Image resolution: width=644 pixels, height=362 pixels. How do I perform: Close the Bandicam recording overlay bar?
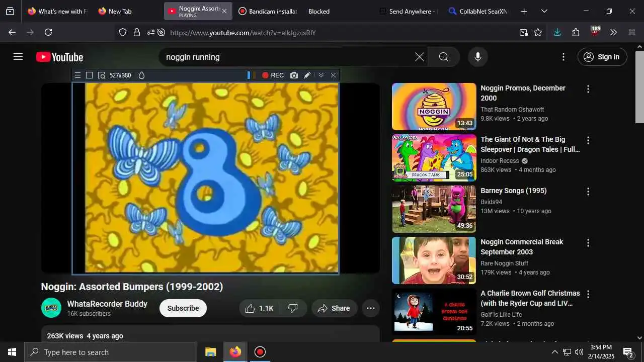tap(333, 75)
